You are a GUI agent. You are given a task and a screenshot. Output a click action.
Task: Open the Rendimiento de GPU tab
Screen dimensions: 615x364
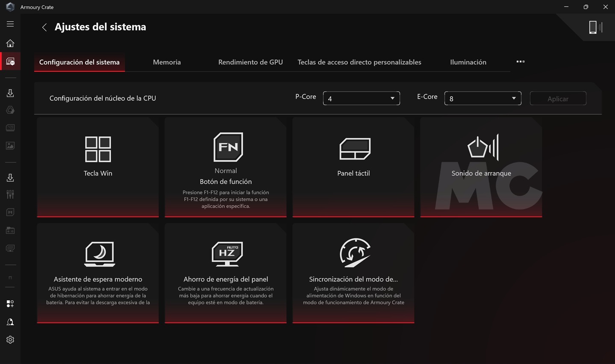point(250,62)
